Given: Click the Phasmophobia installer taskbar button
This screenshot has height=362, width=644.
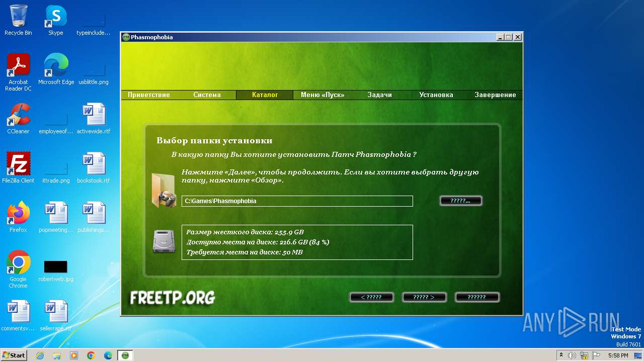Looking at the screenshot, I should click(125, 355).
